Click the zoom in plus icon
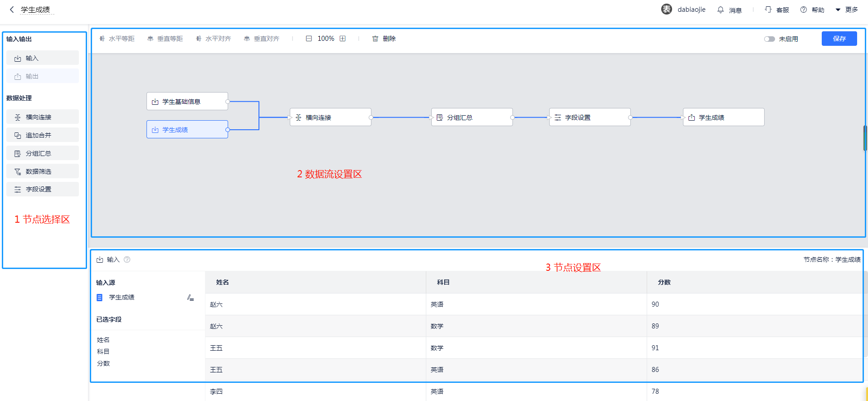Image resolution: width=868 pixels, height=401 pixels. point(343,39)
